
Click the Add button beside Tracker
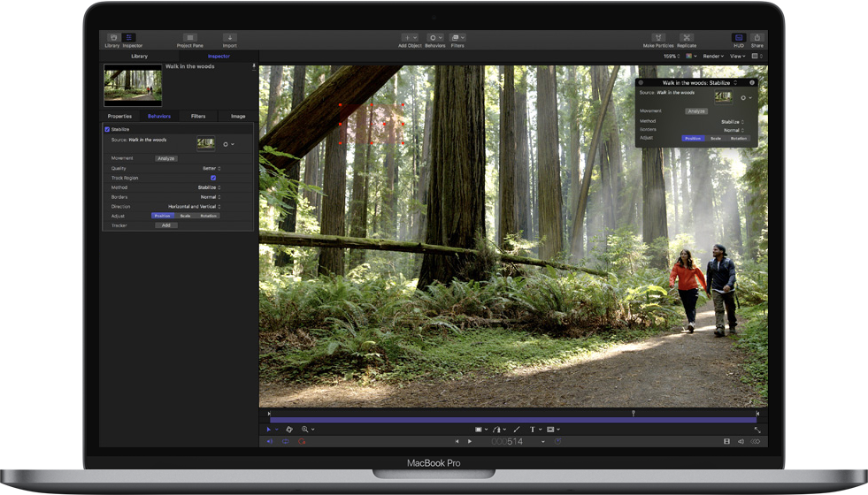pyautogui.click(x=166, y=225)
